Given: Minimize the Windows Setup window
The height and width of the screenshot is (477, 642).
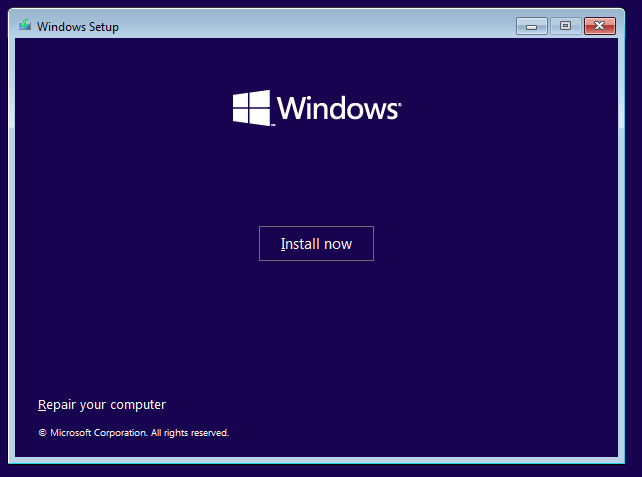Looking at the screenshot, I should 531,26.
